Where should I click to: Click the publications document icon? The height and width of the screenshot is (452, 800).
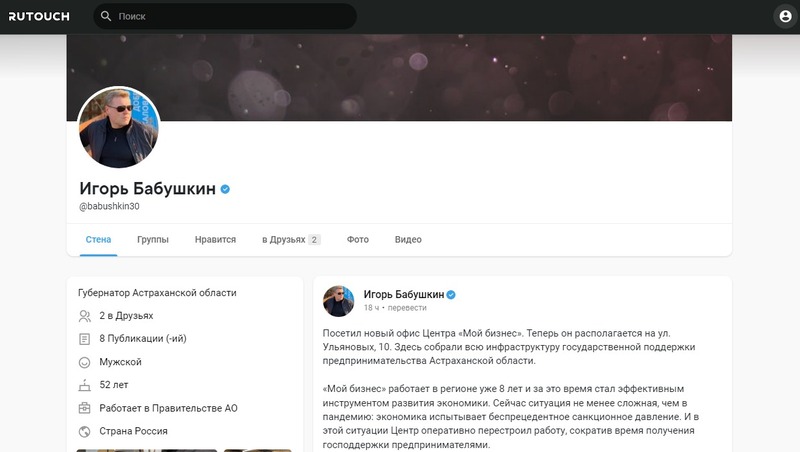(x=85, y=339)
